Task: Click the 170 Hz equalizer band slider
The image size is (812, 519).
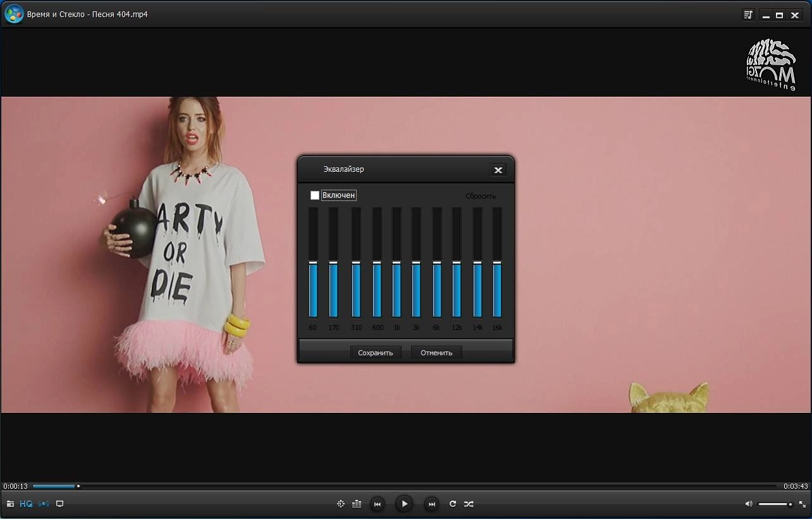Action: [x=333, y=262]
